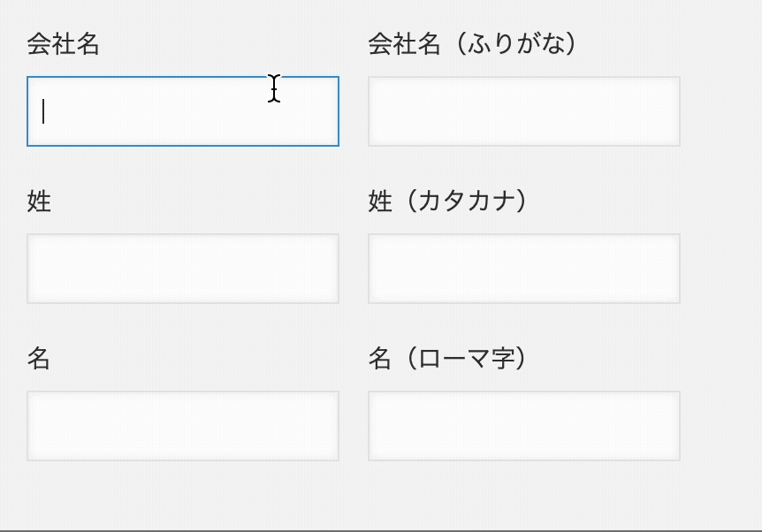Activate the katakana surname entry box
Viewport: 762px width, 532px height.
tap(523, 269)
